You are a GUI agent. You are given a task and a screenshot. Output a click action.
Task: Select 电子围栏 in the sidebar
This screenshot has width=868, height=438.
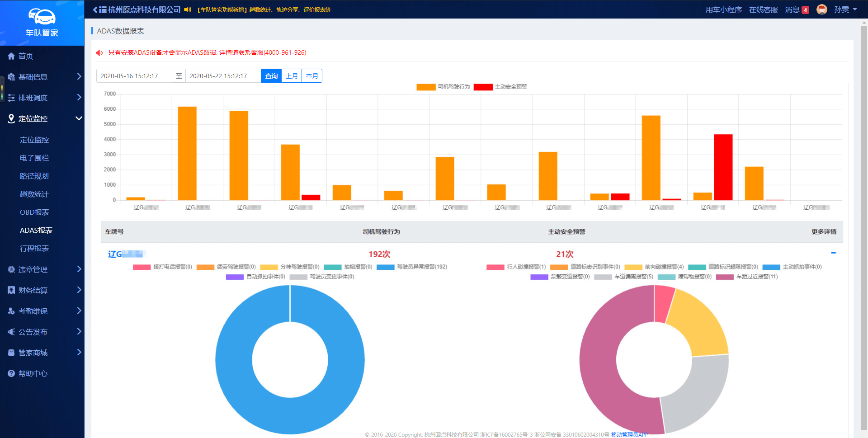coord(34,158)
